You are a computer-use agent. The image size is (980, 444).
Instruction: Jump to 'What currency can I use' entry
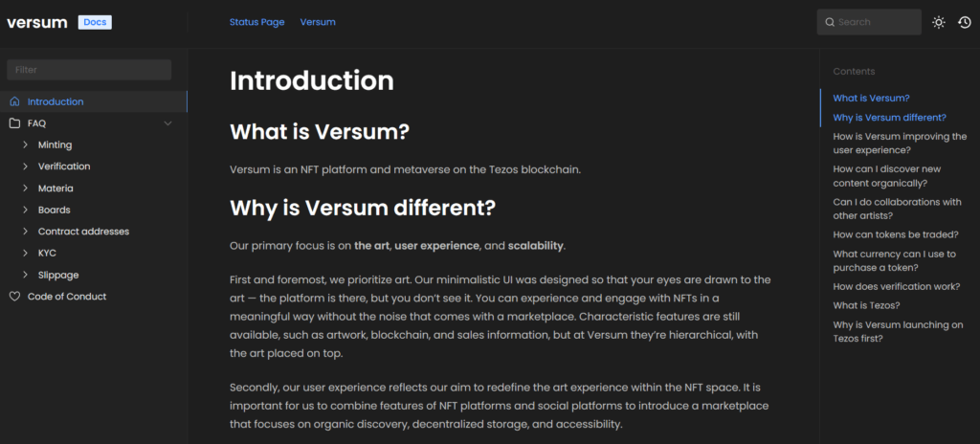point(895,261)
